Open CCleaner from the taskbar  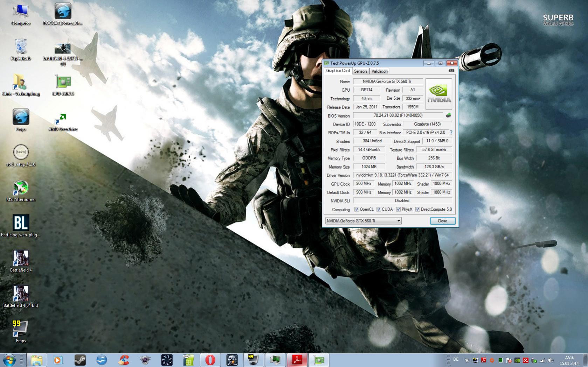click(124, 360)
